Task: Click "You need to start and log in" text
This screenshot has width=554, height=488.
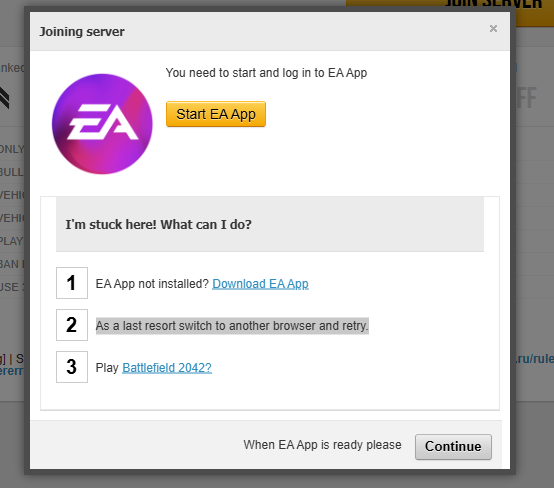Action: pos(266,73)
